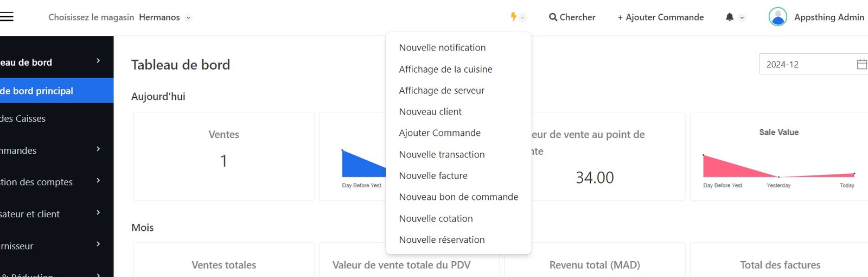
Task: Expand the Commandes sidebar section chevron
Action: 98,149
